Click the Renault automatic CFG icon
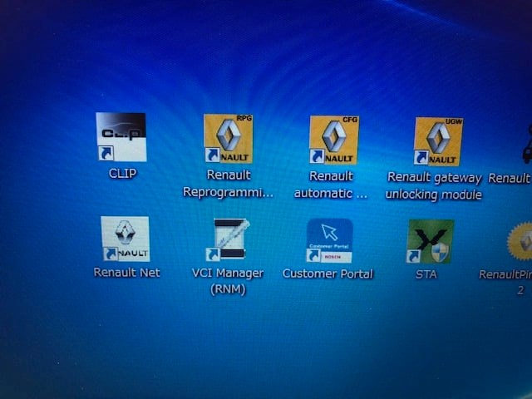Screen dimensions: 532x399 tap(333, 140)
